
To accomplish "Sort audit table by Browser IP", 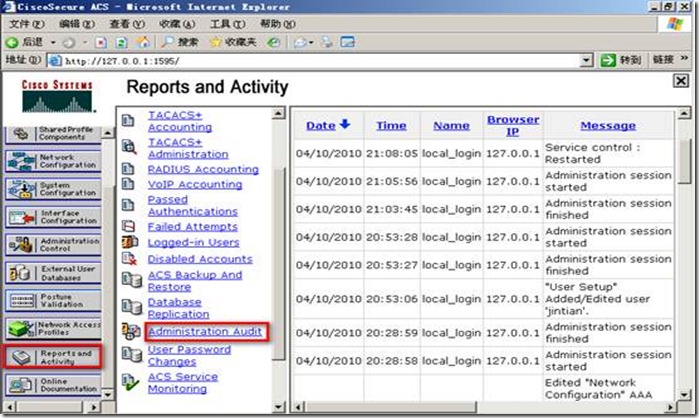I will pos(513,125).
